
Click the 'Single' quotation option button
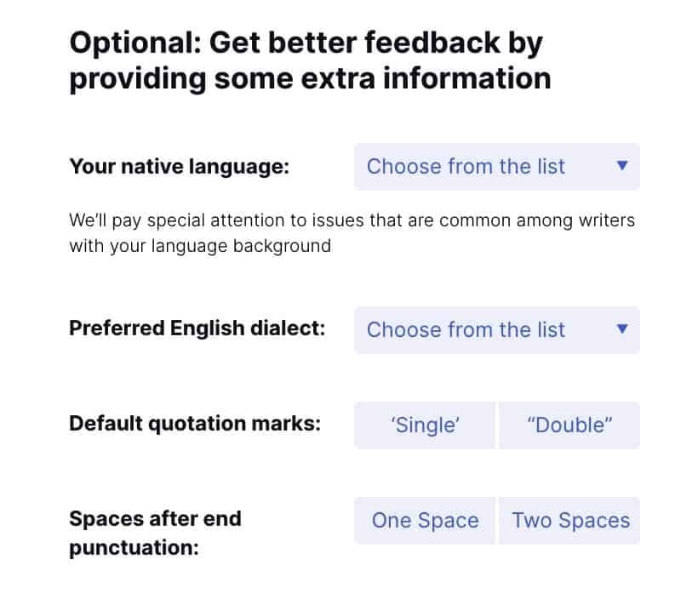[424, 425]
